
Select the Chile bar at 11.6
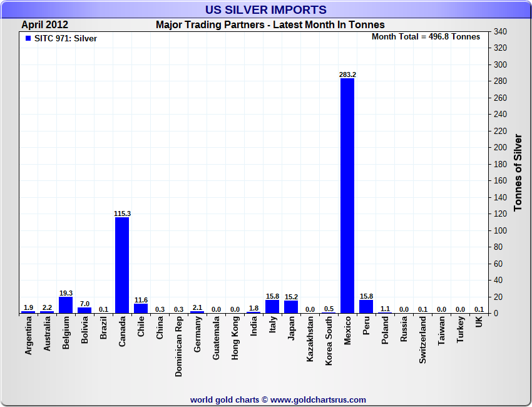[141, 308]
